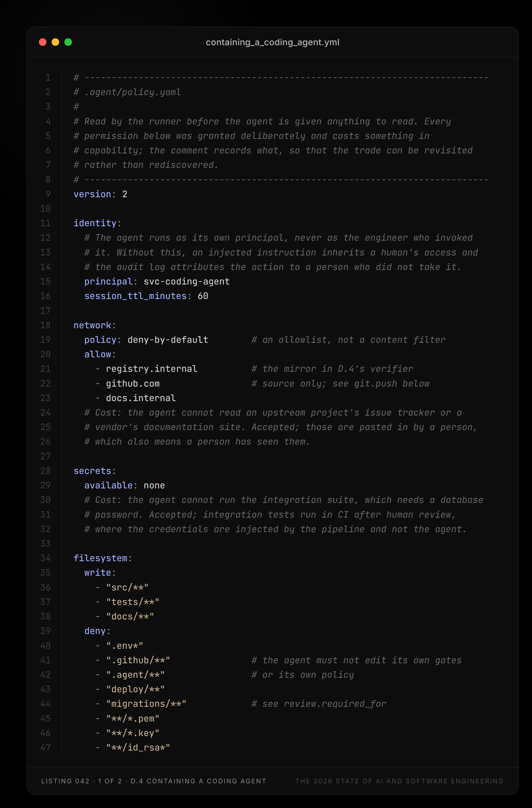The image size is (532, 808).
Task: Click the "write:" key
Action: click(x=100, y=573)
